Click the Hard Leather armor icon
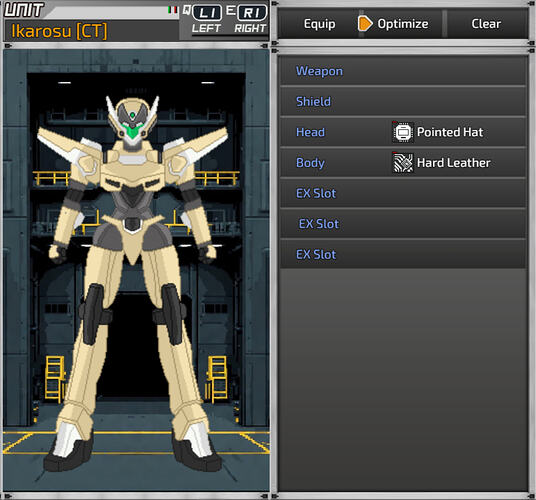The width and height of the screenshot is (536, 500). click(403, 163)
